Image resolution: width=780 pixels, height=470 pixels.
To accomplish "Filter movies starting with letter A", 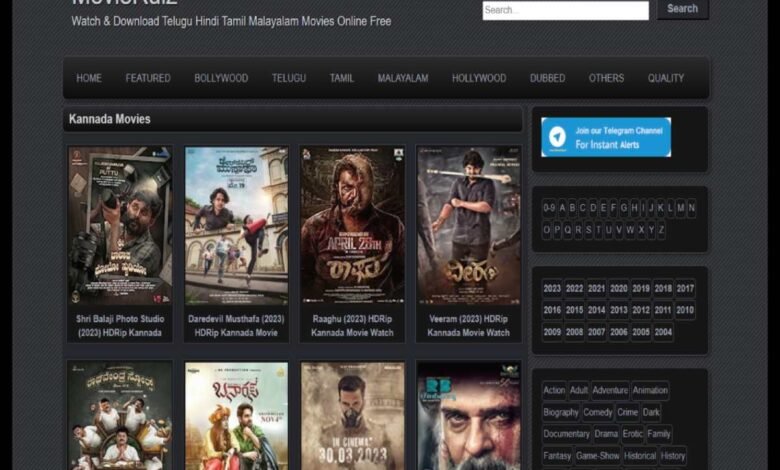I will point(562,208).
